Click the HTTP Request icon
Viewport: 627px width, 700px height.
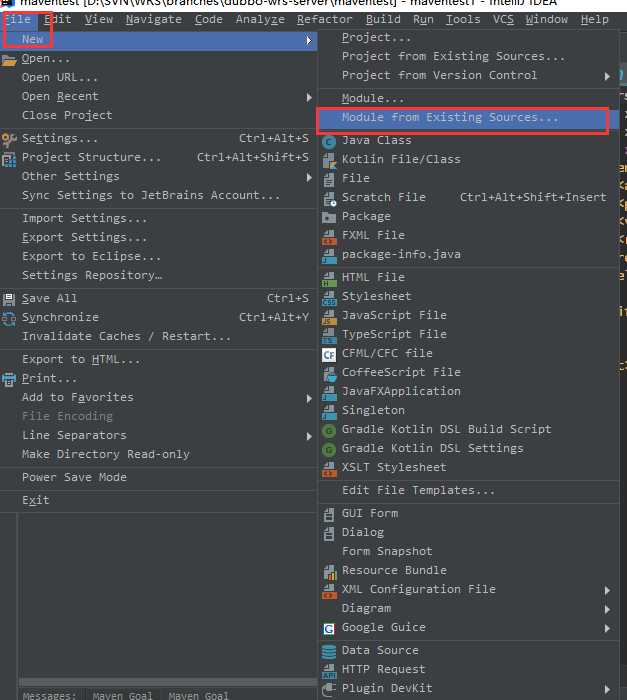pyautogui.click(x=329, y=671)
